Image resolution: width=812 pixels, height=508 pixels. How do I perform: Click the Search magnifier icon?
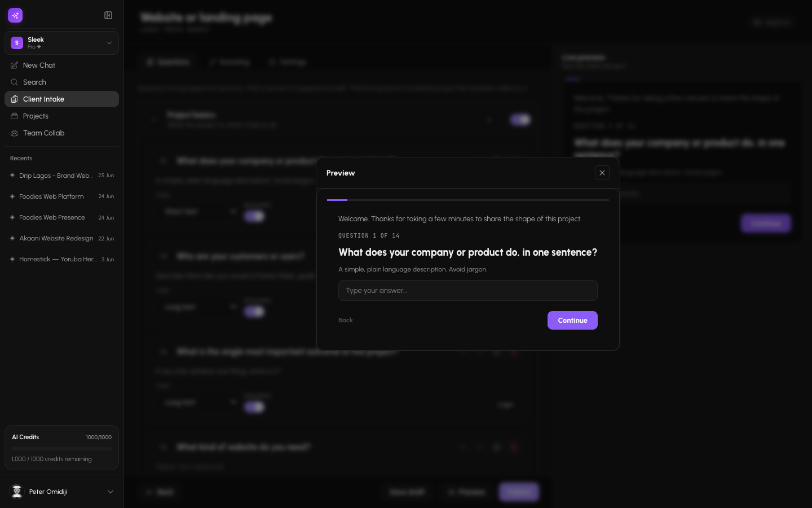coord(15,82)
